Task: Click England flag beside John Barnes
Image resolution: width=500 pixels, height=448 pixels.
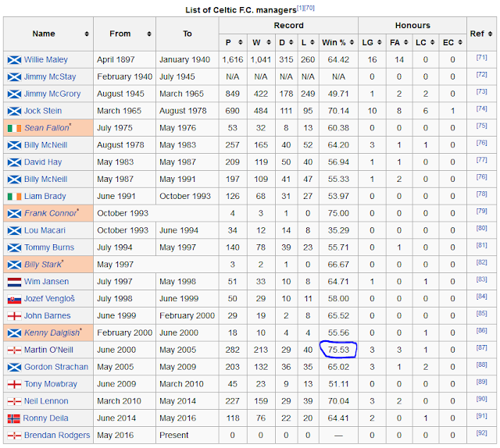Action: point(14,316)
